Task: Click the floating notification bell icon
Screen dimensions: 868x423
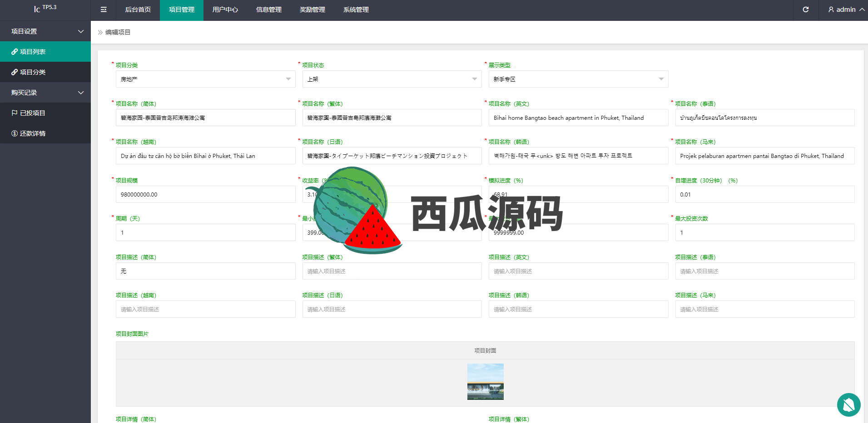Action: pyautogui.click(x=848, y=405)
